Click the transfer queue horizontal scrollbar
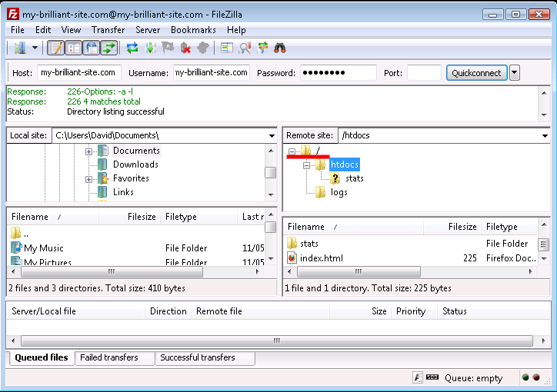 point(277,341)
